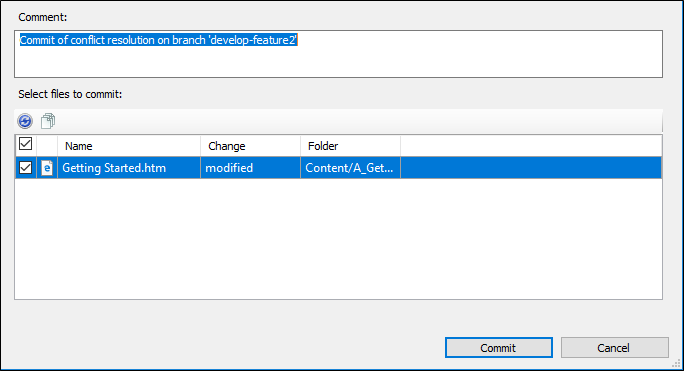Toggle the select-all checkbox in header

25,144
